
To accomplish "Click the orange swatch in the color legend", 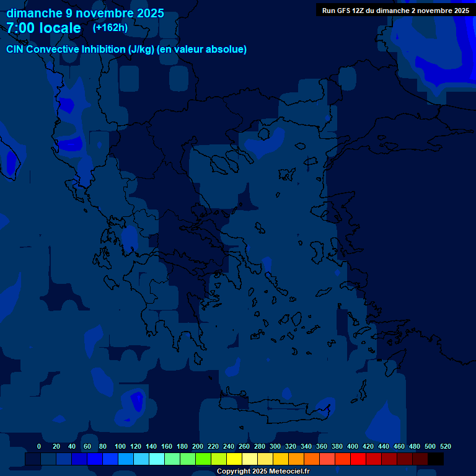I will (296, 459).
